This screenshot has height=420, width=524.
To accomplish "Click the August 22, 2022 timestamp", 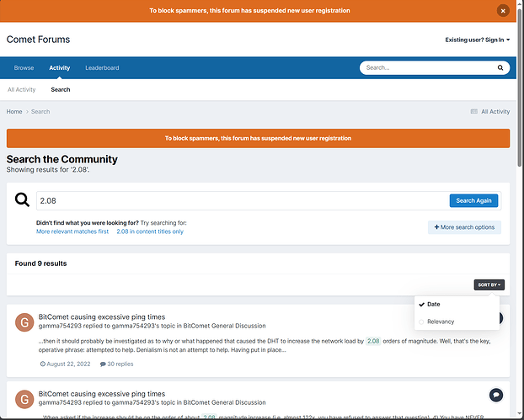I will 65,364.
